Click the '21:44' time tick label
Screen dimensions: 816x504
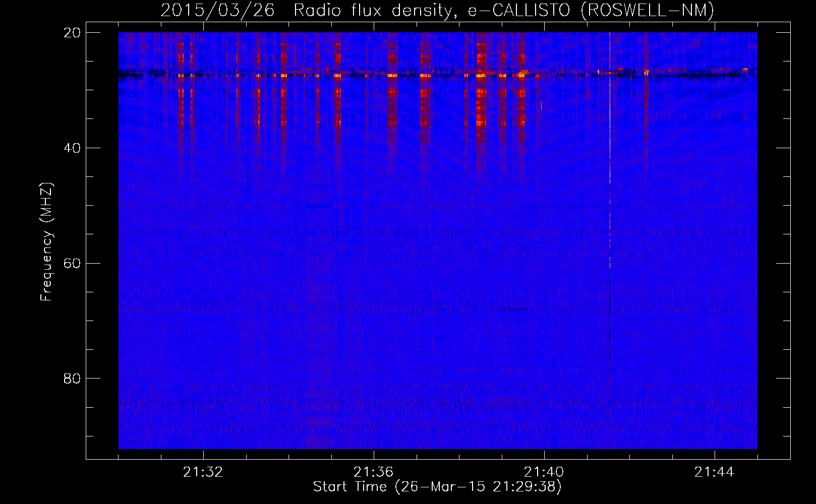pos(715,472)
